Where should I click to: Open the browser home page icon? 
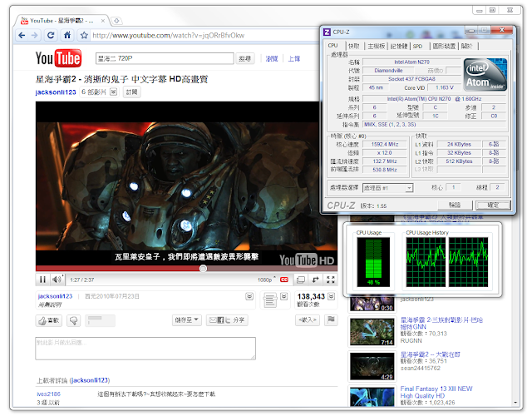coord(67,35)
